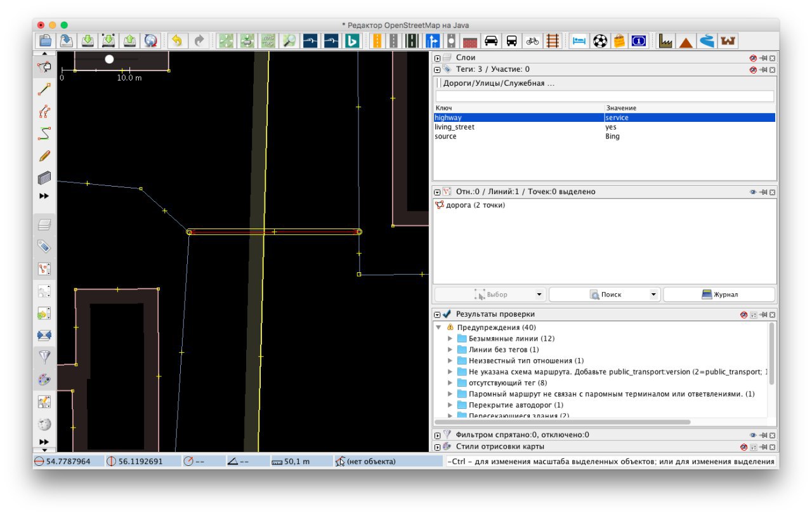Select the highway tag row
Image resolution: width=812 pixels, height=516 pixels.
(x=605, y=117)
